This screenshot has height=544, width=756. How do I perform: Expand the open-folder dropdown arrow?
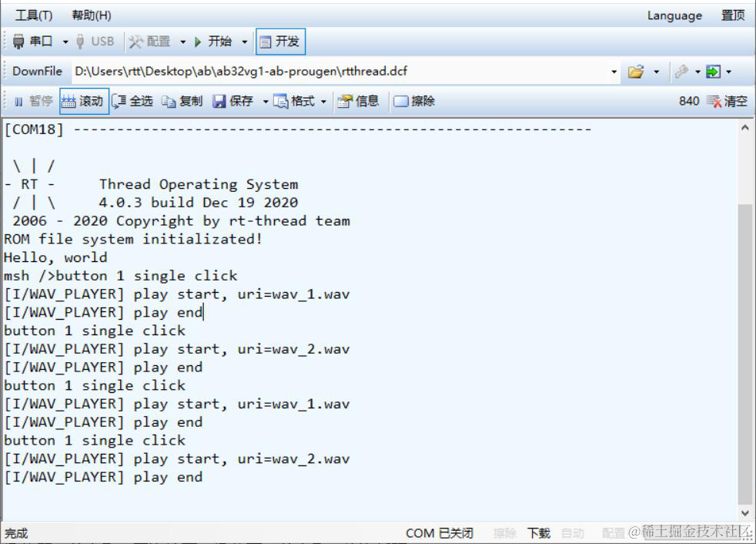click(x=656, y=72)
